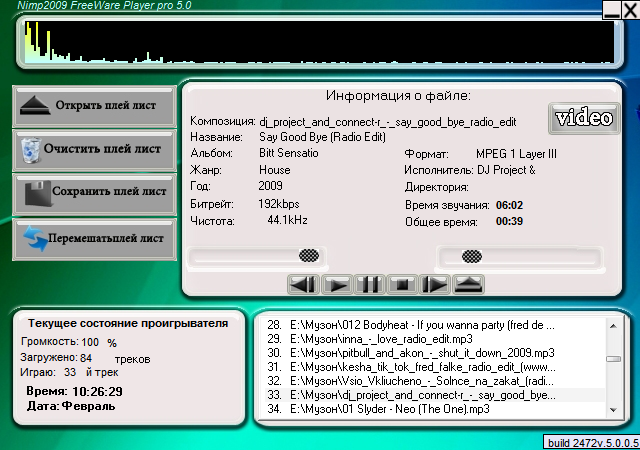The image size is (640, 450).
Task: Click the left slider knob under Чистота
Action: tap(313, 256)
